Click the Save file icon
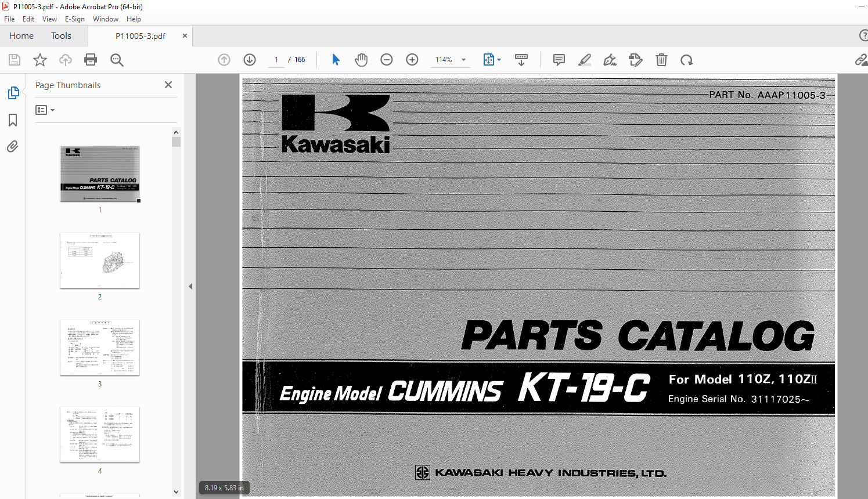 [x=15, y=60]
